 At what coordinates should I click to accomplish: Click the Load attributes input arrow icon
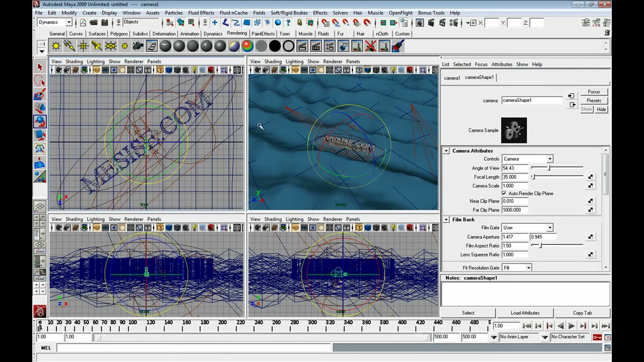571,96
